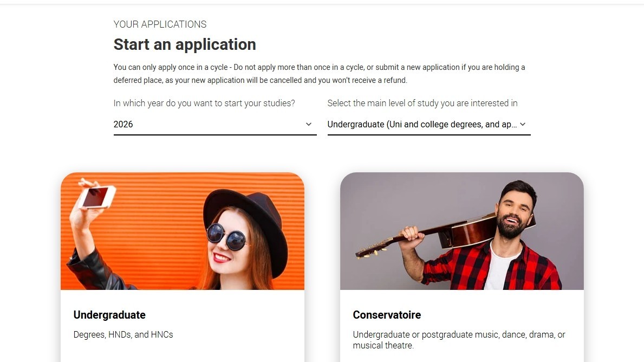Click the Conservatoire music, dance, drama description

(x=459, y=340)
